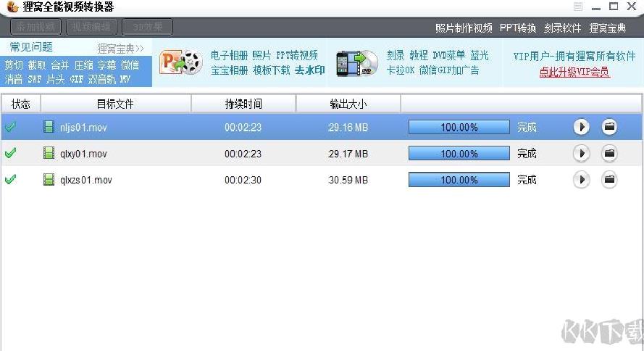Open PPT转换 from top bar
Screen dimensions: 644x351
click(518, 28)
